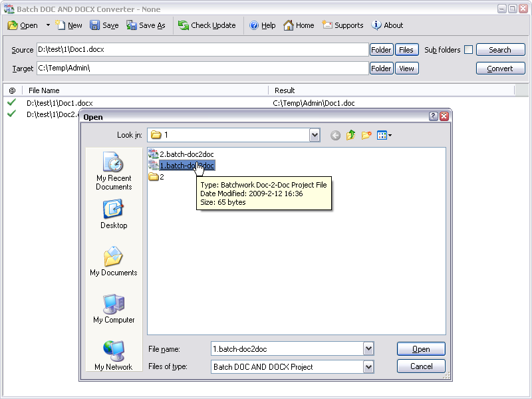Open My Recent Documents in places bar

click(114, 171)
